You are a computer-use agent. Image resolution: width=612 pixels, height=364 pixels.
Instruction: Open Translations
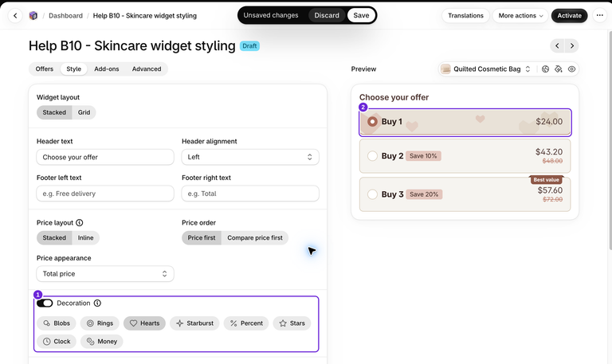pos(465,16)
